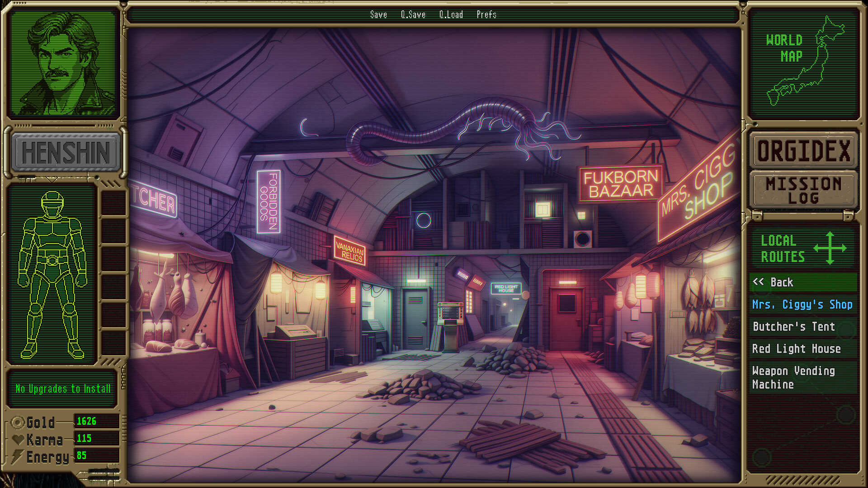Screen dimensions: 868x488
Task: Click the Vanaxian Relics sign
Action: coord(349,251)
